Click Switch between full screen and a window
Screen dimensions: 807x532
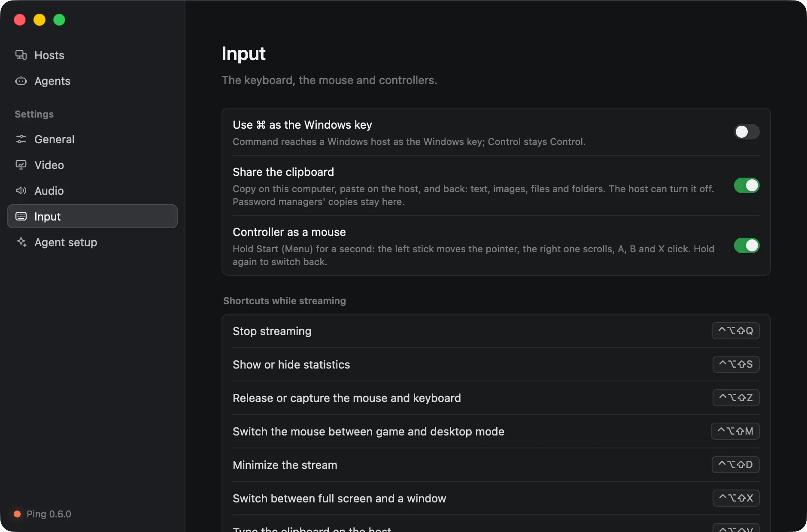340,499
